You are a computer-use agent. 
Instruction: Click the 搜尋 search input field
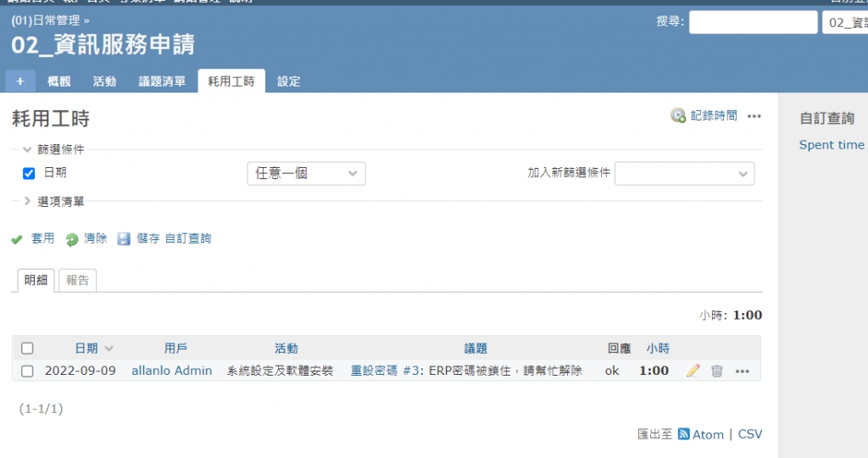pyautogui.click(x=753, y=22)
